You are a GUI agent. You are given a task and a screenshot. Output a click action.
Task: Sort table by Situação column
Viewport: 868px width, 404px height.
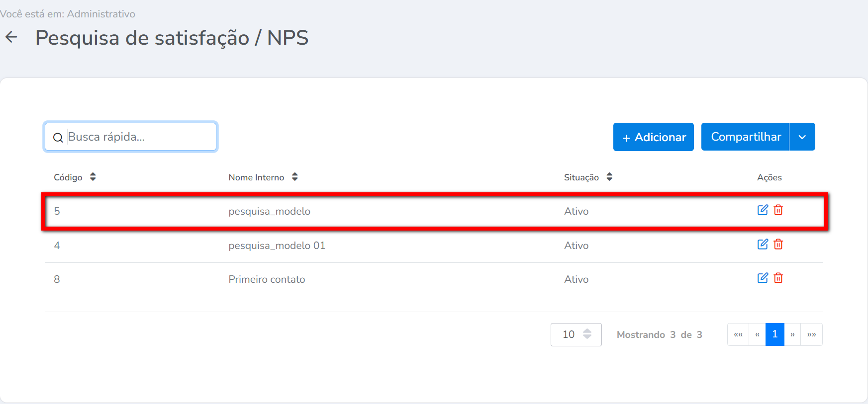click(609, 177)
